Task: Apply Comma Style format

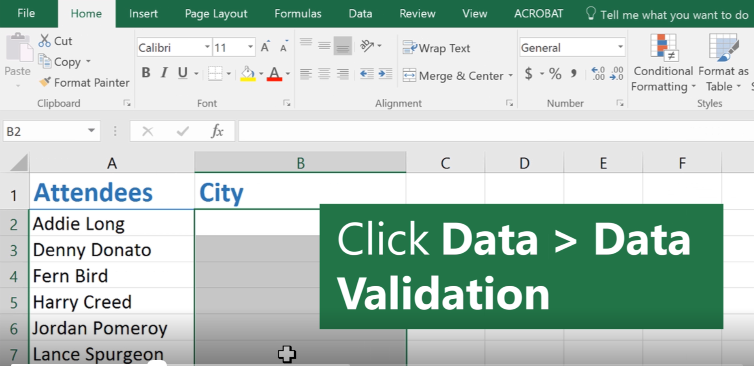Action: click(x=573, y=74)
